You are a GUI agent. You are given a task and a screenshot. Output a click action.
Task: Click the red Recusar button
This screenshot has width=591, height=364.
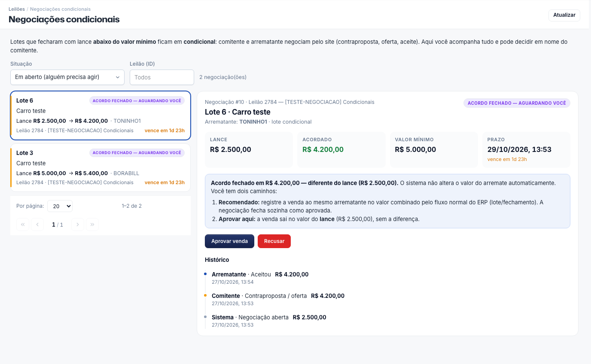click(x=274, y=241)
